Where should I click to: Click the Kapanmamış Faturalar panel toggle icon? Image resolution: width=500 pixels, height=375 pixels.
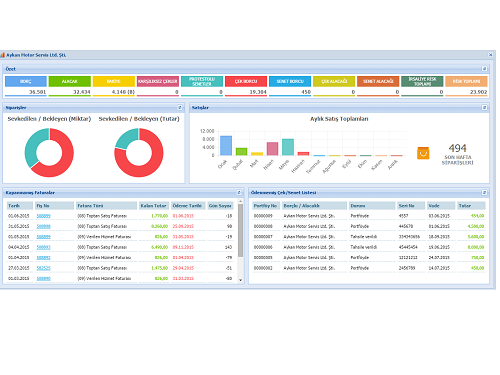pos(239,192)
